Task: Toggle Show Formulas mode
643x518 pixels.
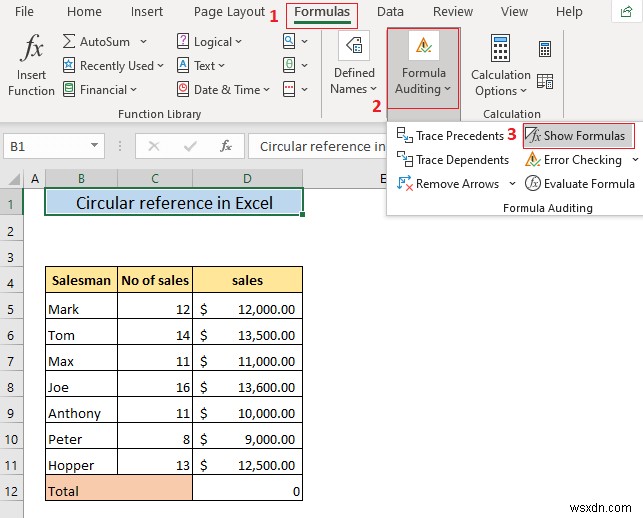Action: [578, 136]
